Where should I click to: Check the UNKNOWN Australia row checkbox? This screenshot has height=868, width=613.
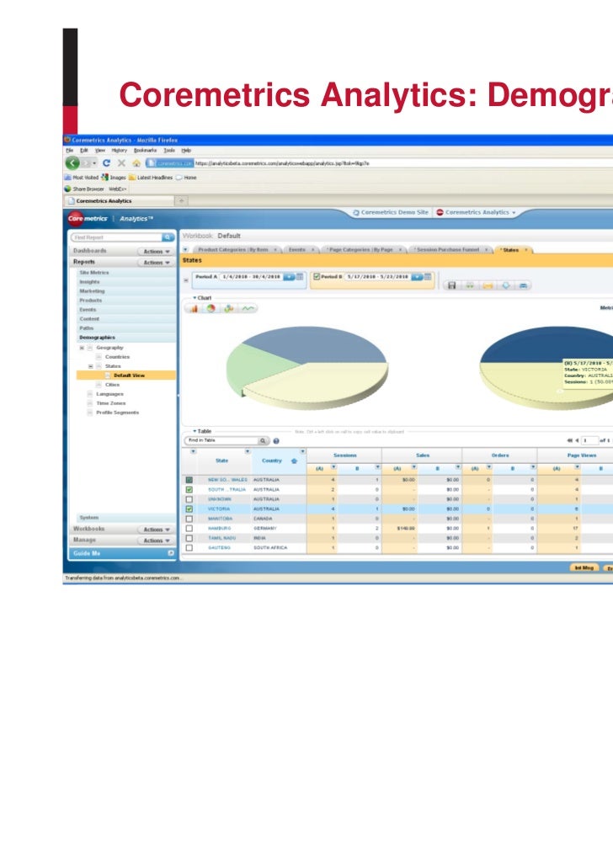click(x=189, y=499)
